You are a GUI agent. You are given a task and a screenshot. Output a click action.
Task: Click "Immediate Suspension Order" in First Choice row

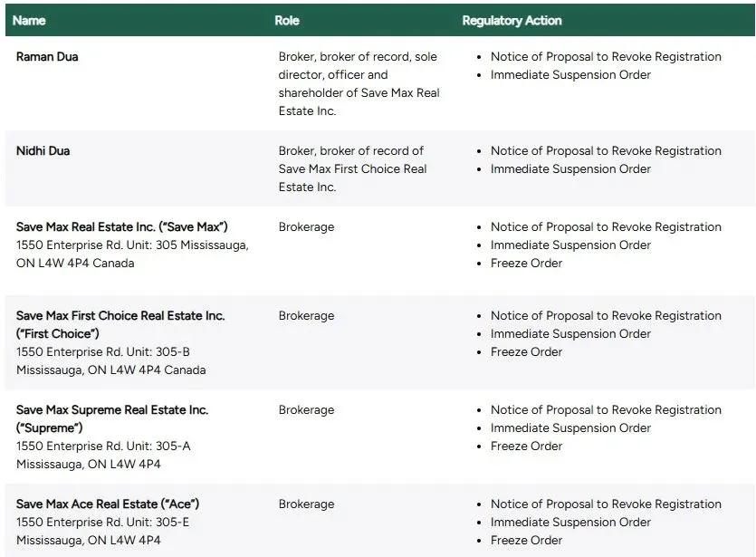pos(571,334)
